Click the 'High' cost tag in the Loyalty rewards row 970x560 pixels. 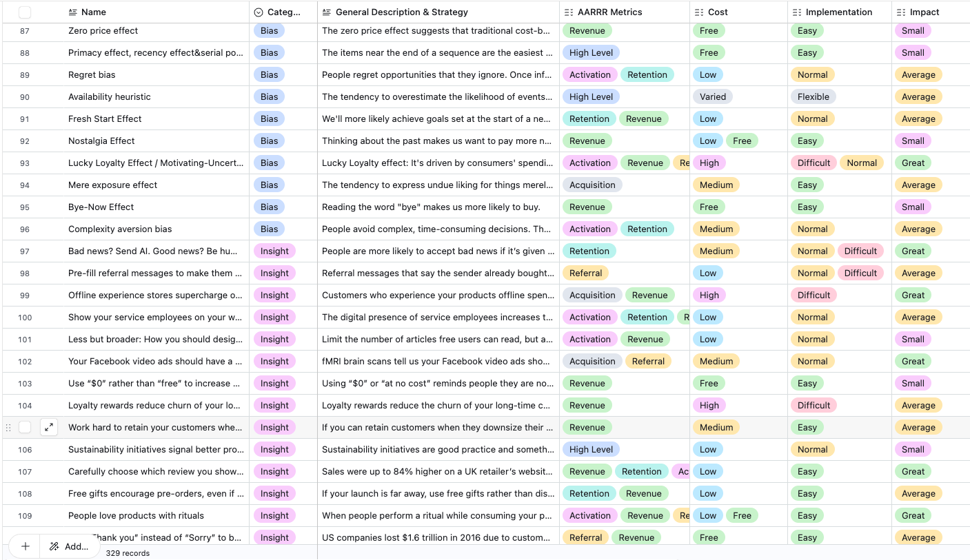(x=709, y=405)
